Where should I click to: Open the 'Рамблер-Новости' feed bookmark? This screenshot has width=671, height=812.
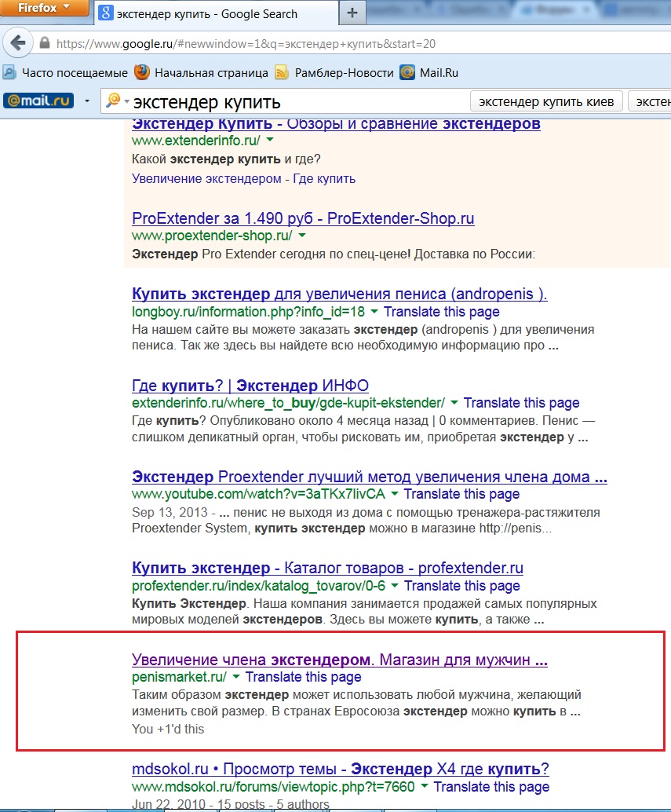click(x=334, y=72)
